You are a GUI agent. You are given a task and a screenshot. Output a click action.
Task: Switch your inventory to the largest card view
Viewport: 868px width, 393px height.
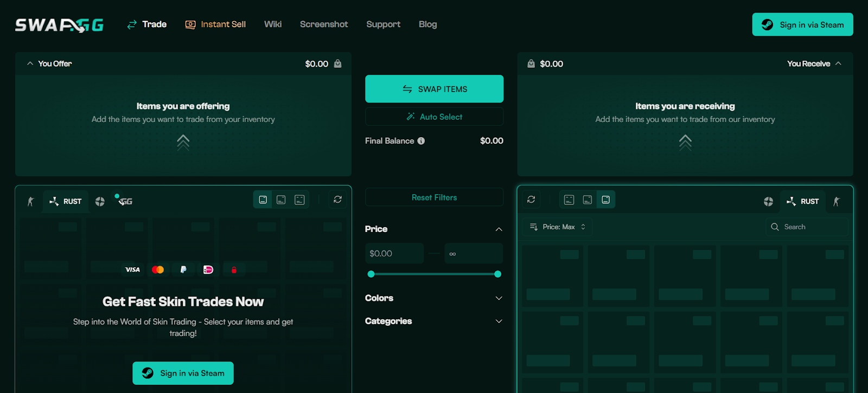299,199
